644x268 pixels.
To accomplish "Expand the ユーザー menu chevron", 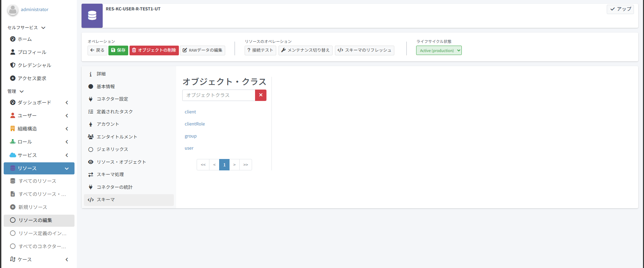I will coord(67,115).
